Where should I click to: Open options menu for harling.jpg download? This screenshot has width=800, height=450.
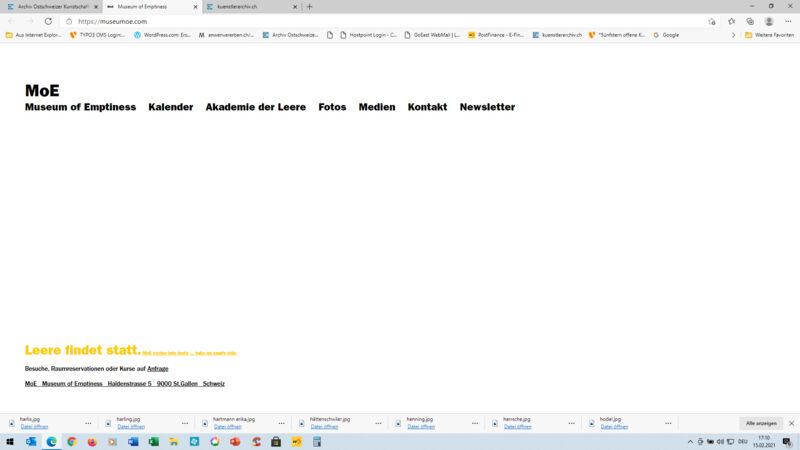pyautogui.click(x=185, y=423)
